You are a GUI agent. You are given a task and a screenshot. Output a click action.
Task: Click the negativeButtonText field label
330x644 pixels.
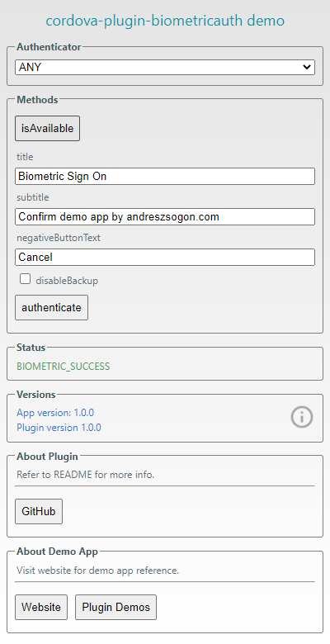59,238
